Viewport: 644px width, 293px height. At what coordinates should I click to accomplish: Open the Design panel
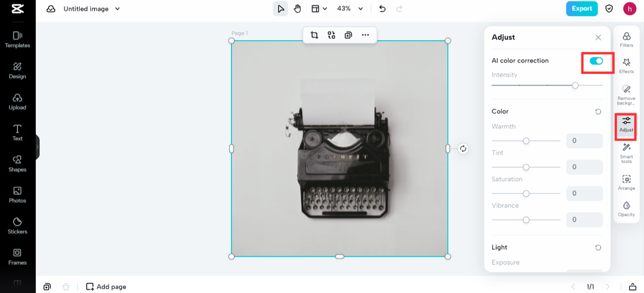pos(18,70)
